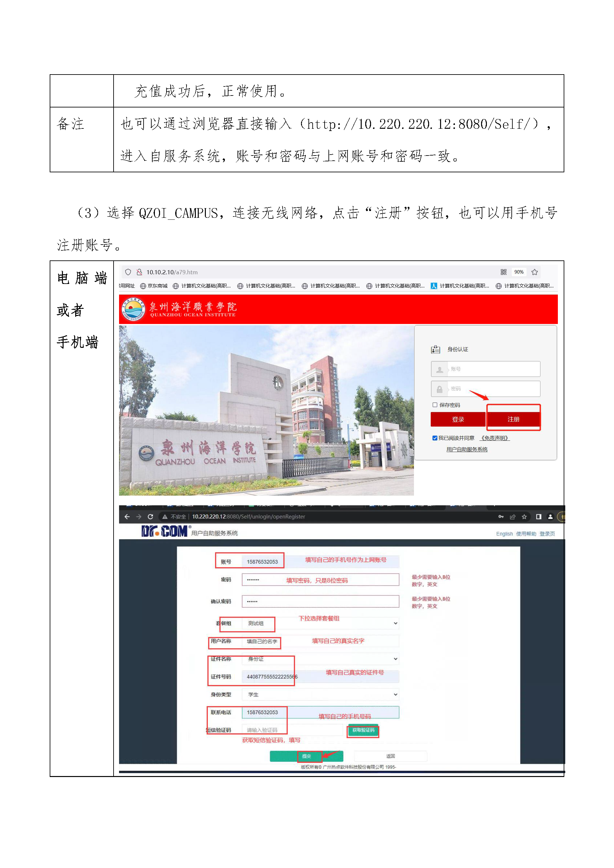
Task: Go back using the Chrome back arrow
Action: pos(127,516)
